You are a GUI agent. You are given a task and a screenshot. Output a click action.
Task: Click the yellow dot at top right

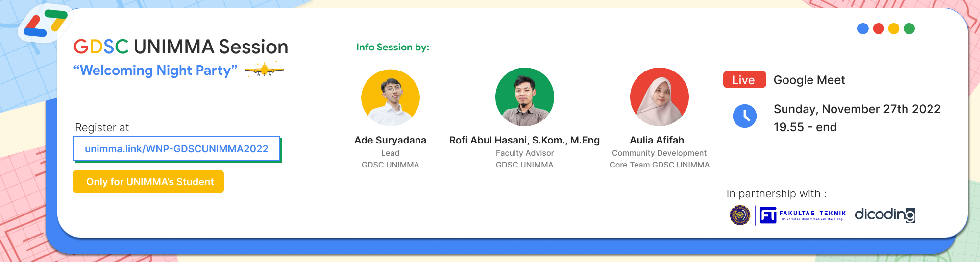894,29
